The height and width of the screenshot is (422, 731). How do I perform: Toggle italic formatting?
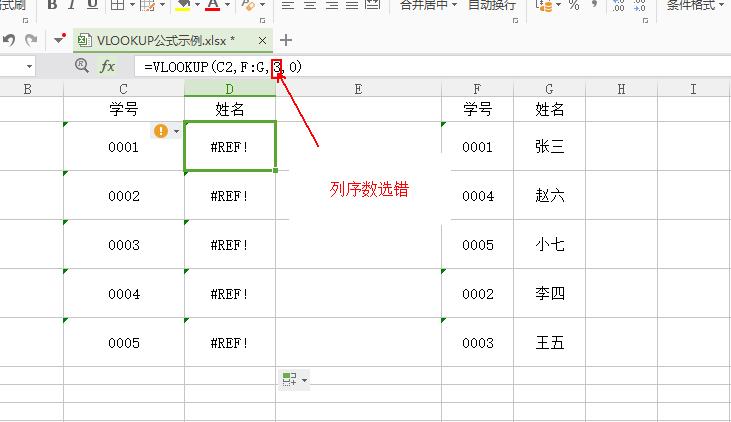(x=71, y=5)
